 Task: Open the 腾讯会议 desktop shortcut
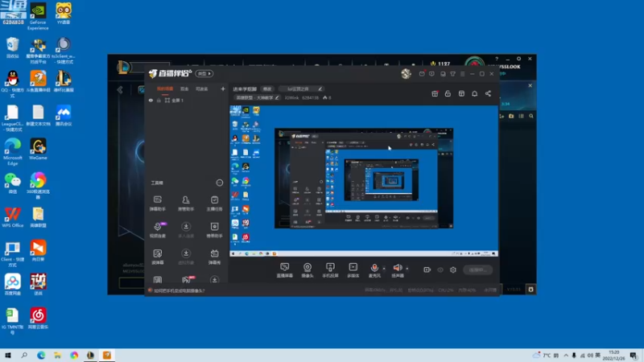pos(64,115)
